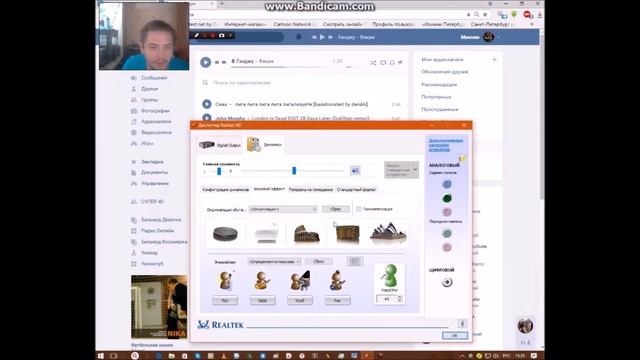Click the Поп equalizer button
This screenshot has height=360, width=640.
click(x=225, y=301)
